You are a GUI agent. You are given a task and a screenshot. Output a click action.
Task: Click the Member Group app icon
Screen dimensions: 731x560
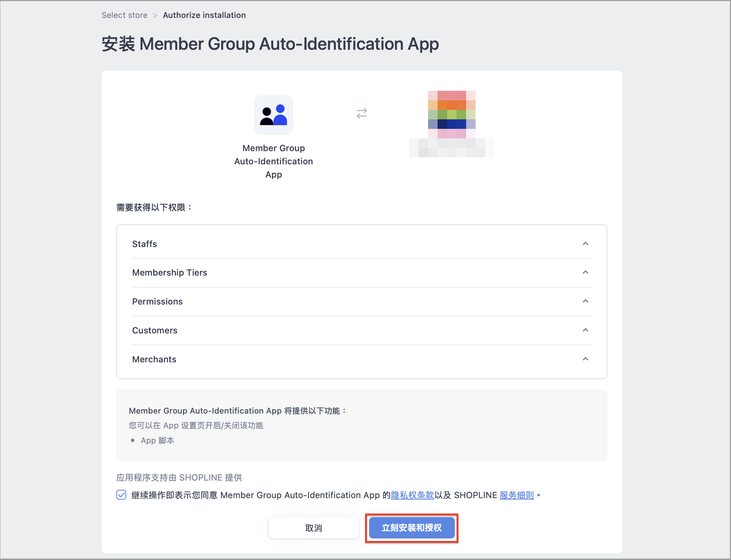pyautogui.click(x=274, y=115)
